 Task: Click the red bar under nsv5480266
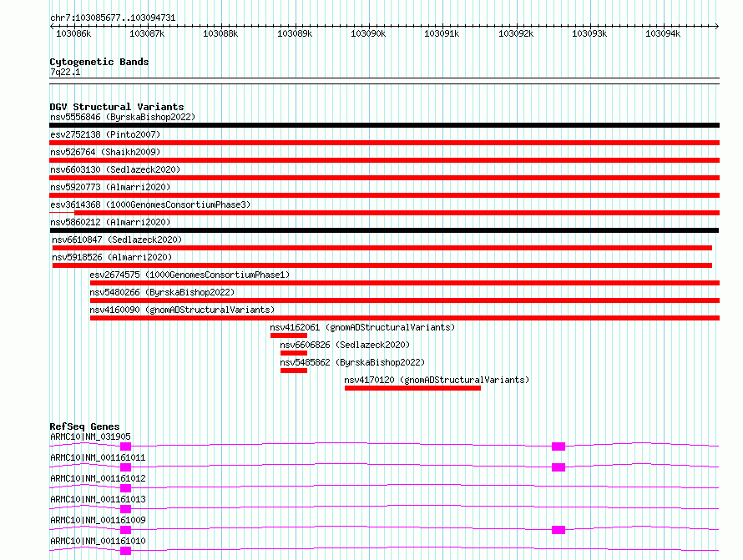[405, 300]
